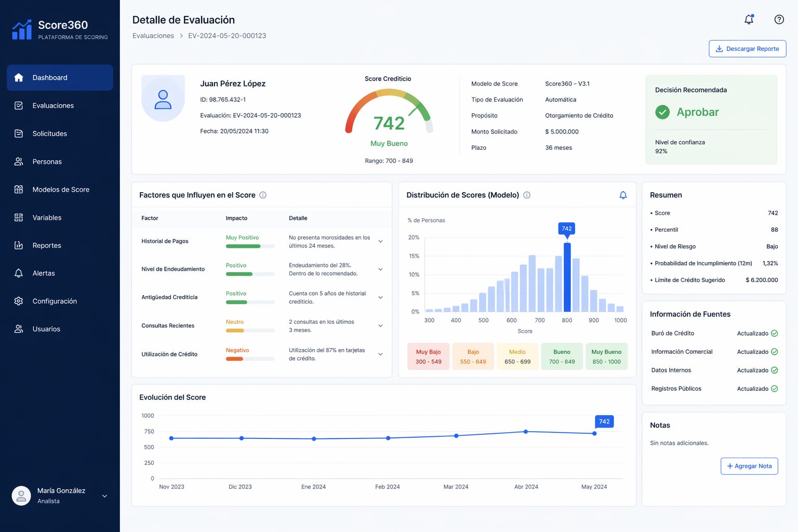798x532 pixels.
Task: Click the help question mark icon
Action: pos(779,19)
